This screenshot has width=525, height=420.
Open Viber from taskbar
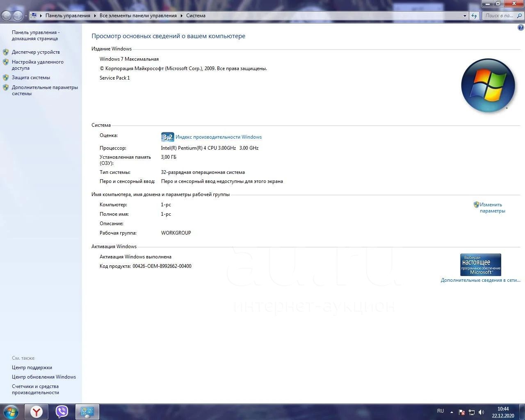point(62,412)
